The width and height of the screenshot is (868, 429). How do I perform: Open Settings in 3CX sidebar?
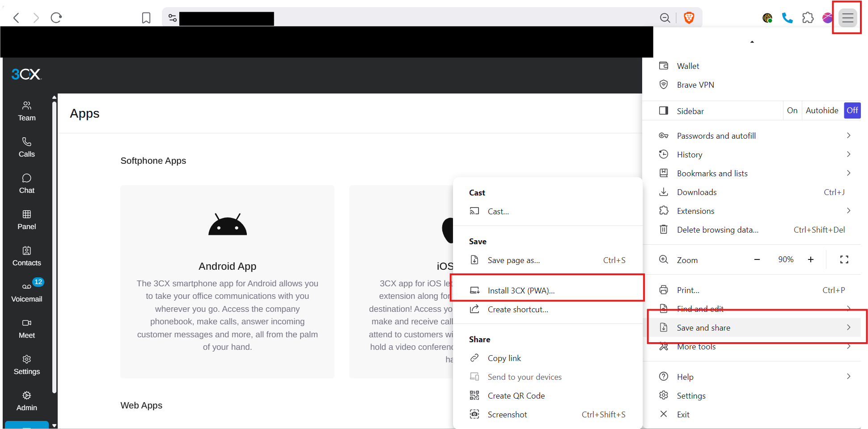click(27, 365)
